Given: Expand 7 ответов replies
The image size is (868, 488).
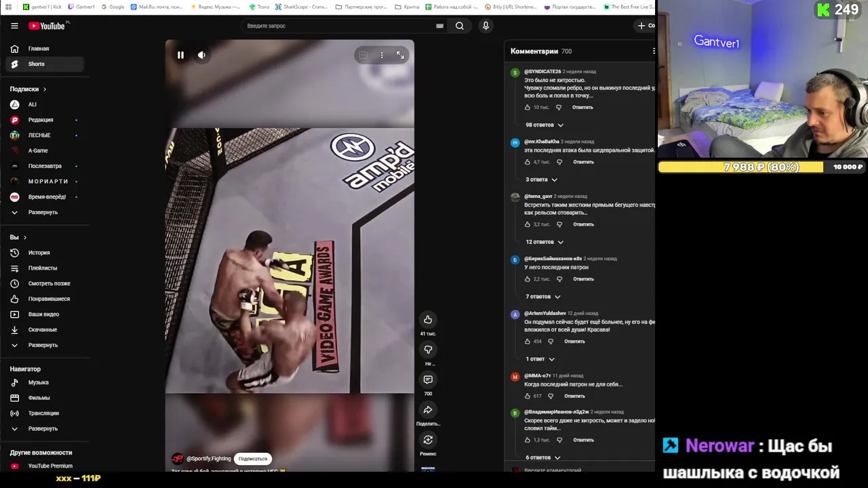Looking at the screenshot, I should coord(543,296).
